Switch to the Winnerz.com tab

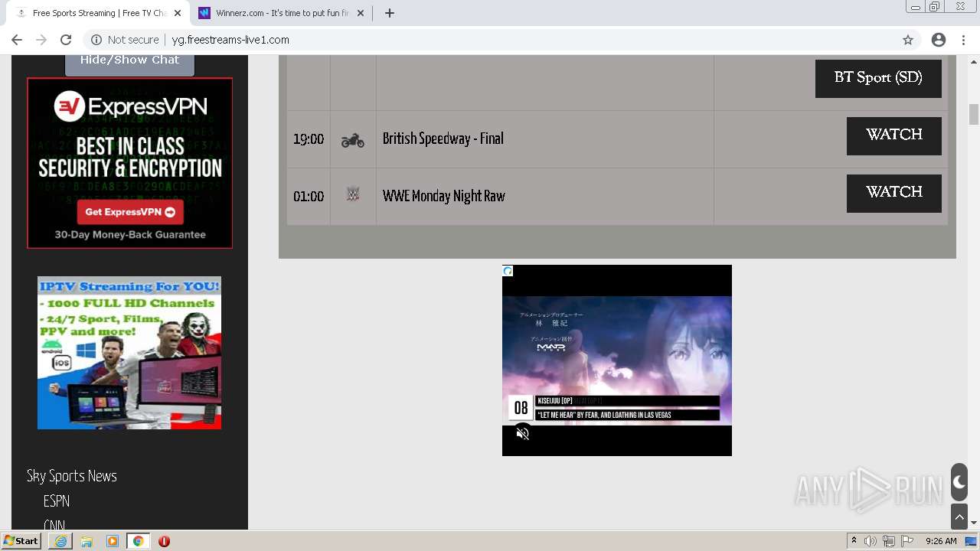[281, 13]
